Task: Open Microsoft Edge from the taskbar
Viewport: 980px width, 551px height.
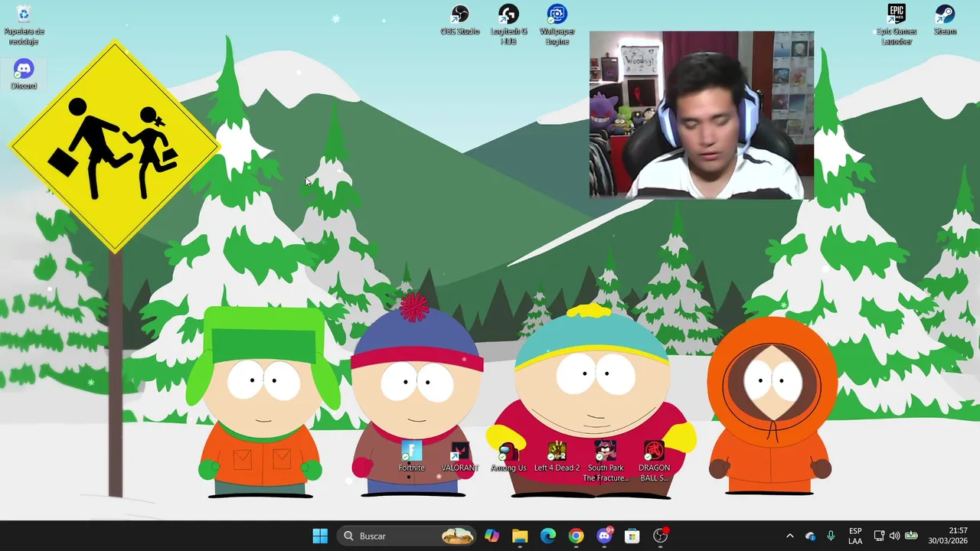Action: pos(548,536)
